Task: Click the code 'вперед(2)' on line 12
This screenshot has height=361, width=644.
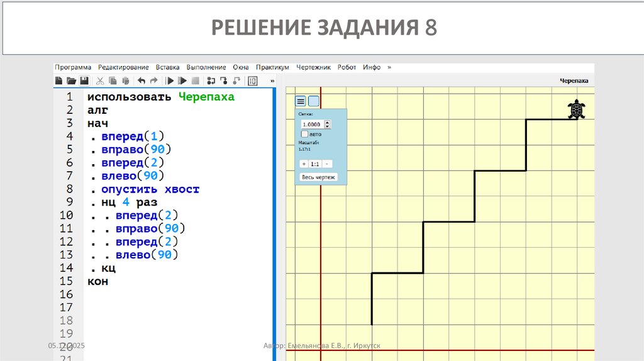Action: 147,242
